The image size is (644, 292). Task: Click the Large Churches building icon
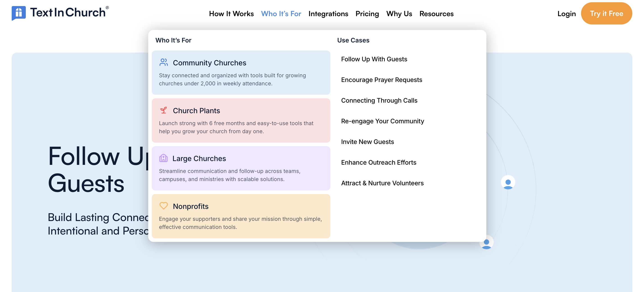163,158
